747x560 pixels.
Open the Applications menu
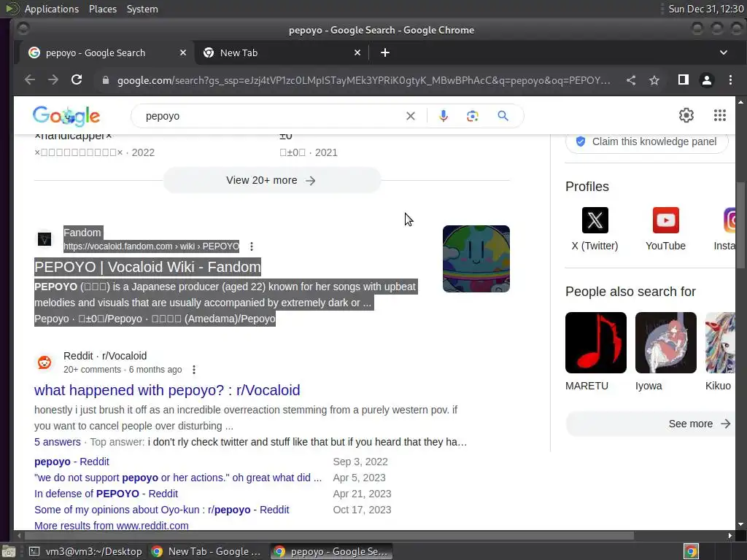click(52, 9)
